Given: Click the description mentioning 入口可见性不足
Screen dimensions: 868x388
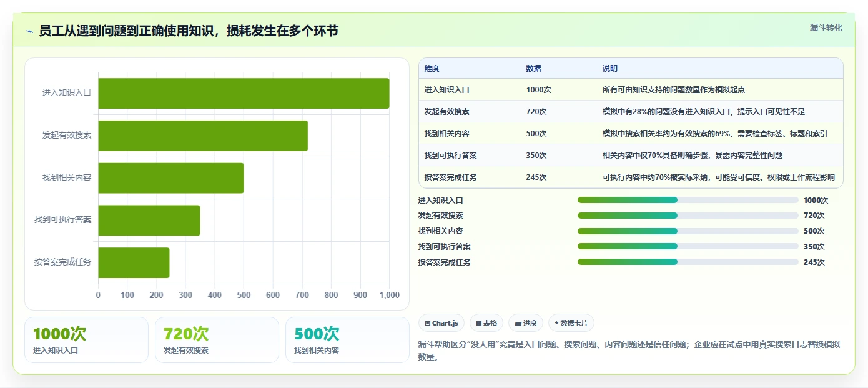Looking at the screenshot, I should click(x=704, y=112).
